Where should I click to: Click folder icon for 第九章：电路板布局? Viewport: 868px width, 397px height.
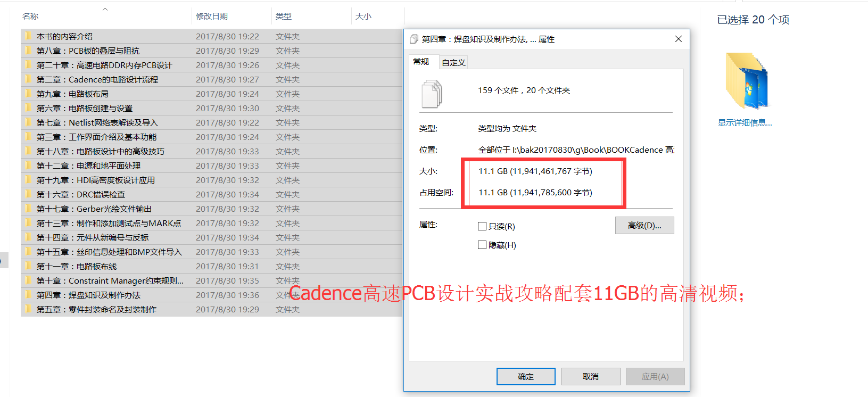(28, 94)
